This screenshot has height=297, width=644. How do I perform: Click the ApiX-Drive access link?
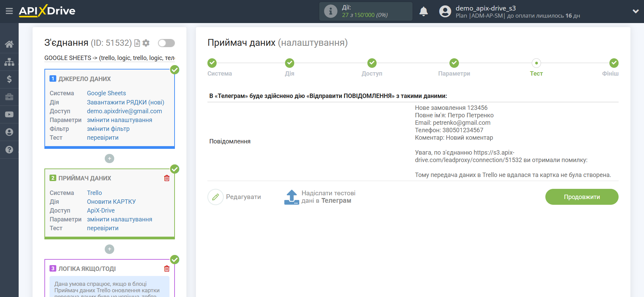[101, 211]
